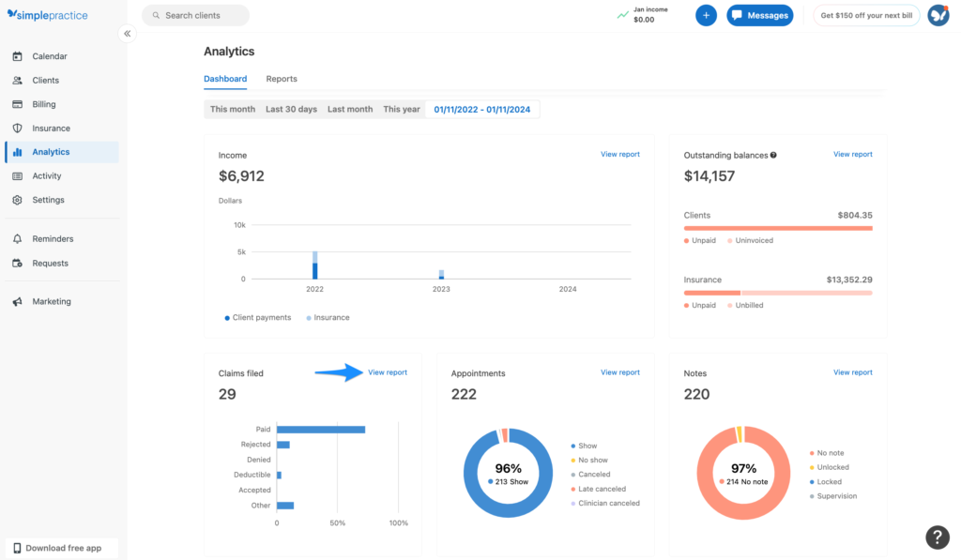Toggle the Insurance legend in the Income chart

[328, 318]
